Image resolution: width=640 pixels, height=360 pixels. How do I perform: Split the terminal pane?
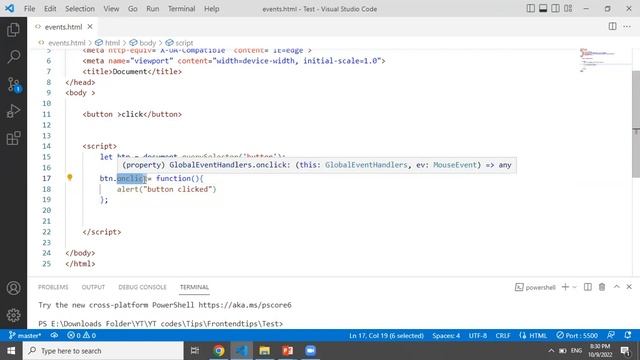588,287
